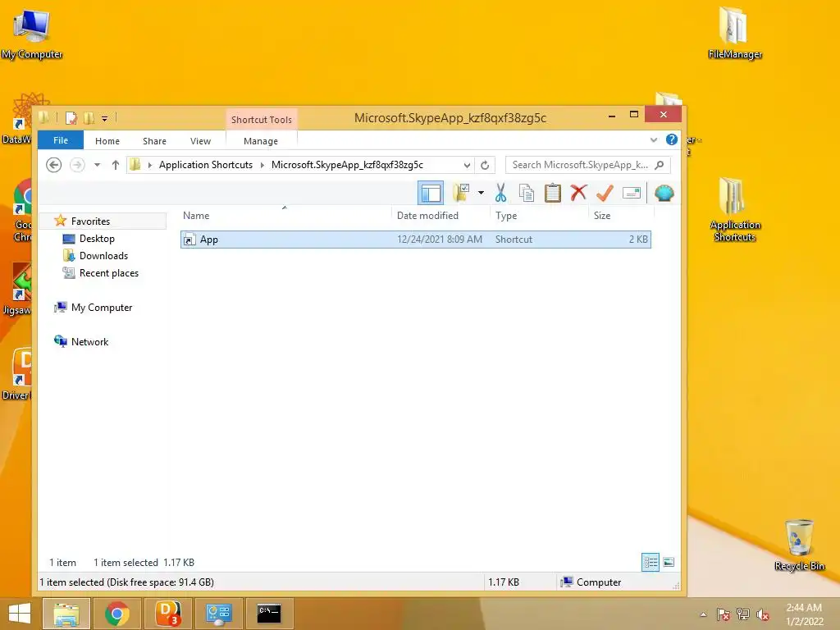The height and width of the screenshot is (630, 840).
Task: Select Network in the navigation pane
Action: pyautogui.click(x=89, y=342)
